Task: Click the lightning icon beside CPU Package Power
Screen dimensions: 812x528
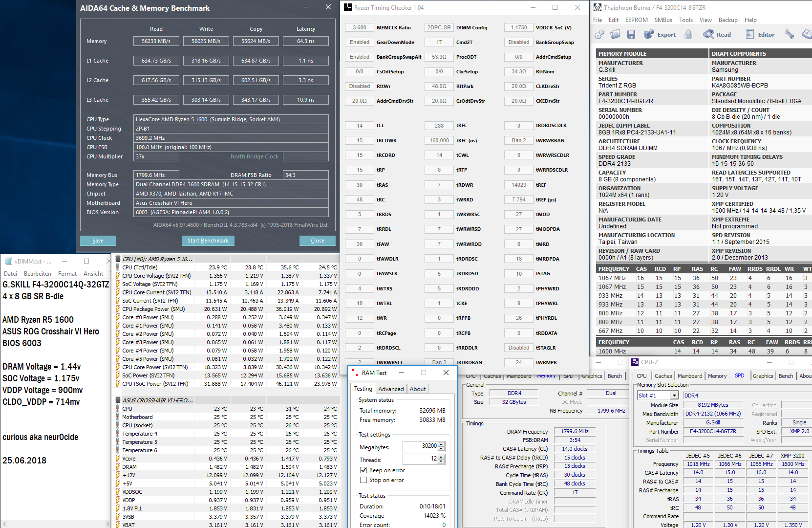Action: pyautogui.click(x=118, y=309)
